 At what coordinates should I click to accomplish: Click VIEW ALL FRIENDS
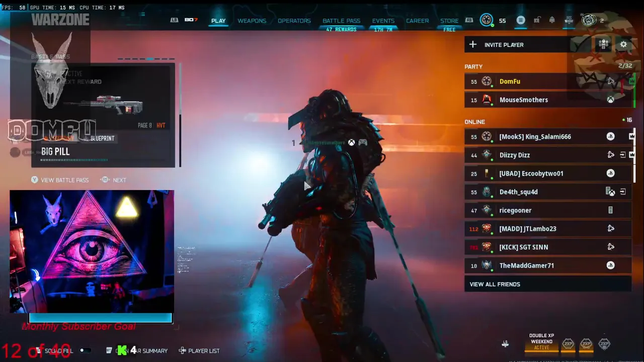[x=548, y=284]
